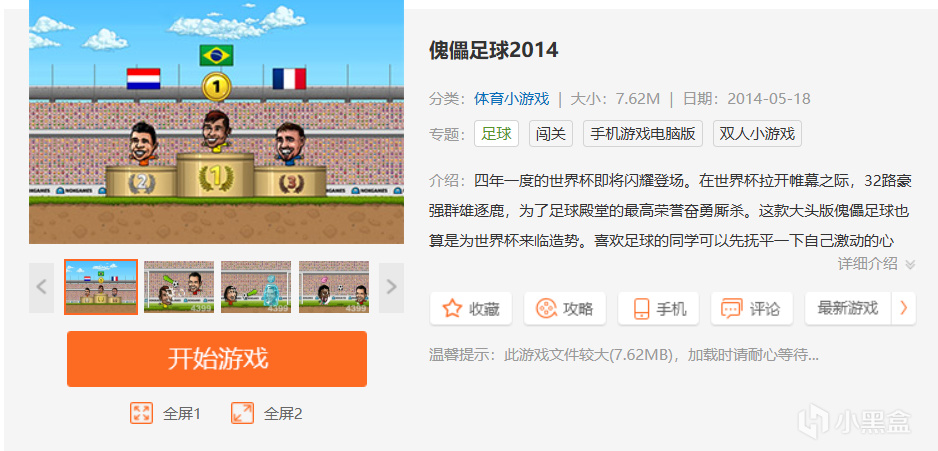
Task: Open the 体育小游戏 category link
Action: pos(511,99)
